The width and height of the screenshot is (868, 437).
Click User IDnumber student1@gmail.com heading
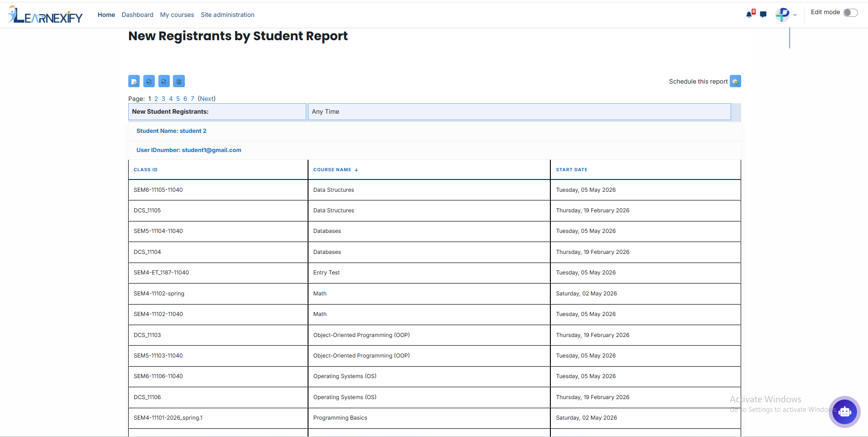189,150
